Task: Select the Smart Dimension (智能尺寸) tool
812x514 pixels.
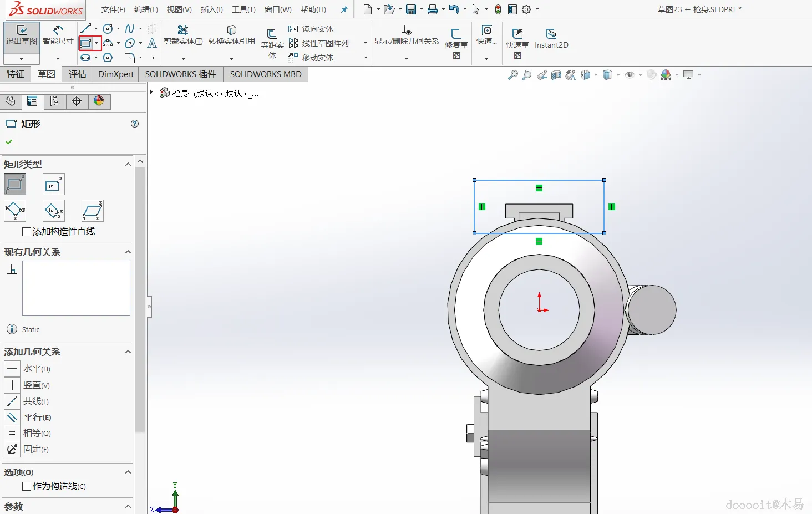Action: (58, 35)
